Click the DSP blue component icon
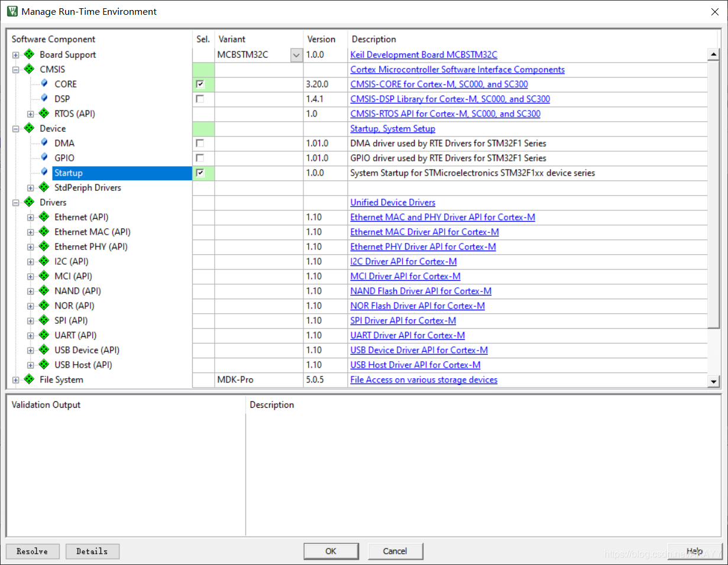The image size is (728, 565). (44, 98)
